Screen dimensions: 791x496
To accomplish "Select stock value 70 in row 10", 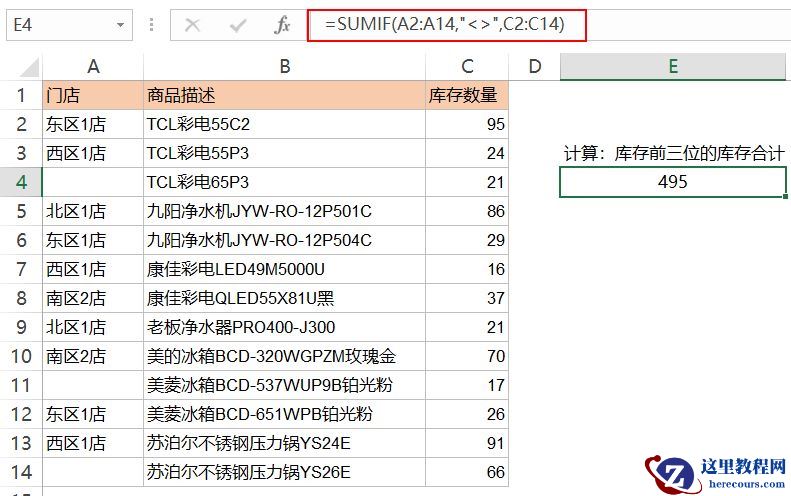I will coord(467,356).
